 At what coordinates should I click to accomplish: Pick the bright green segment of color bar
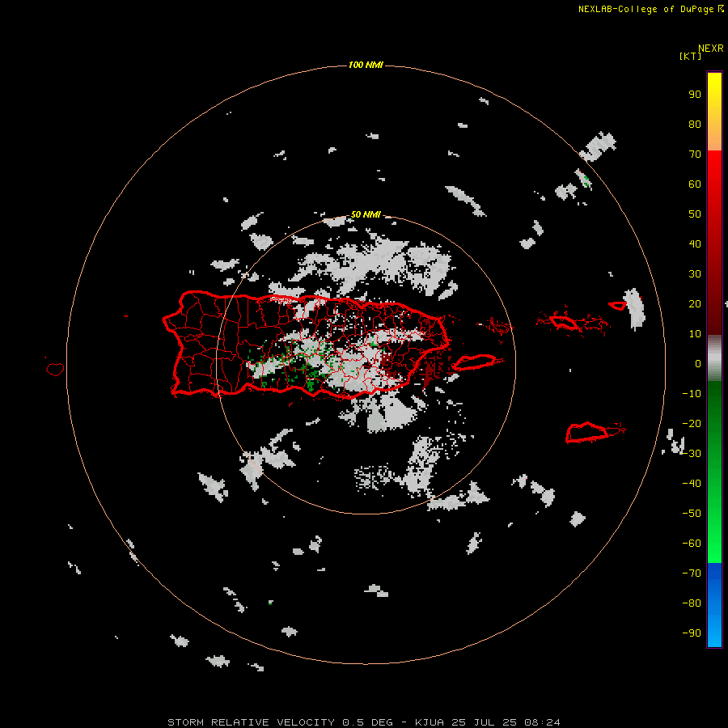[714, 472]
